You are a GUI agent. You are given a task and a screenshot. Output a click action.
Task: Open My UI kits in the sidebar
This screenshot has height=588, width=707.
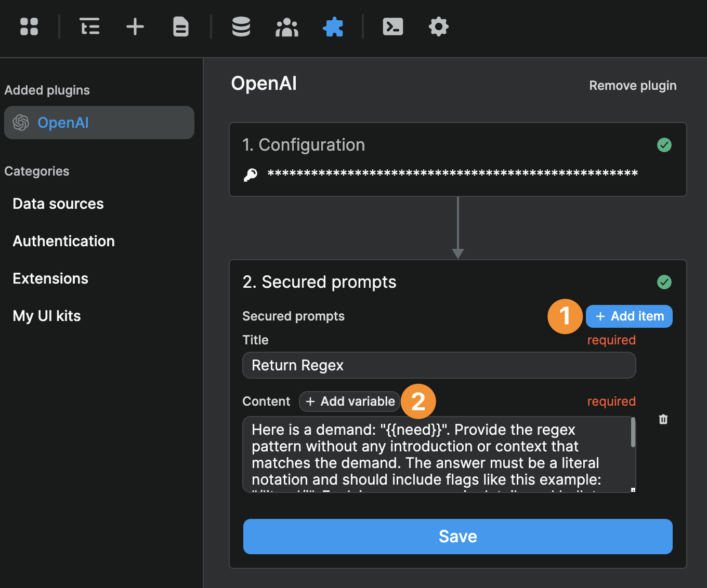(46, 316)
